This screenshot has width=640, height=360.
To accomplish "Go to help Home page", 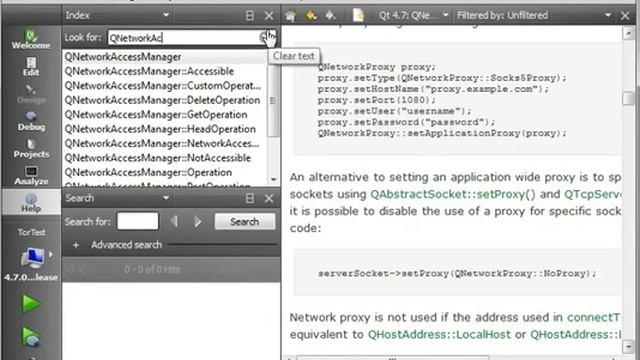I will pyautogui.click(x=291, y=16).
